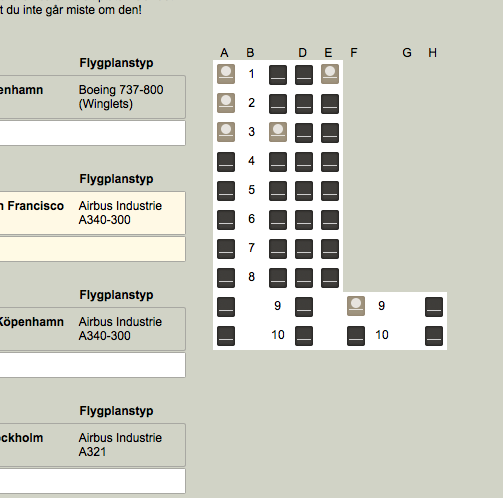Click occupied seat right of row number 3
Screen dimensions: 503x498
pos(278,132)
